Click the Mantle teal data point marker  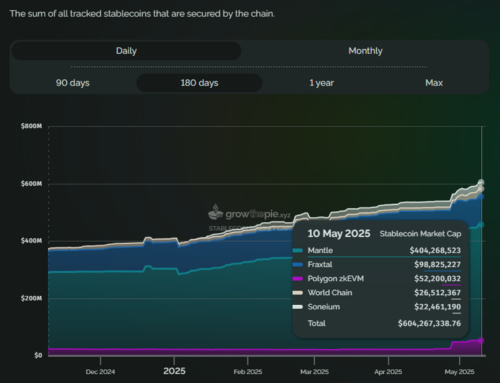[481, 225]
